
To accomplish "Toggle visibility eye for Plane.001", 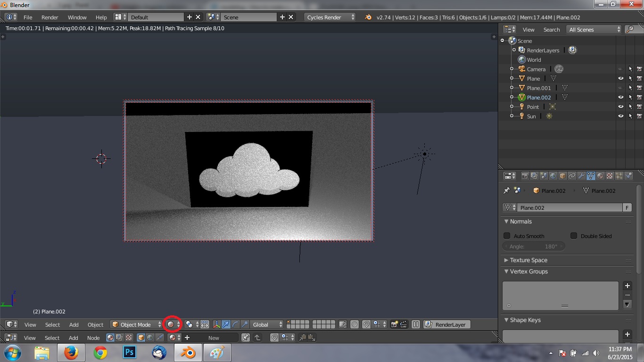I will (621, 88).
